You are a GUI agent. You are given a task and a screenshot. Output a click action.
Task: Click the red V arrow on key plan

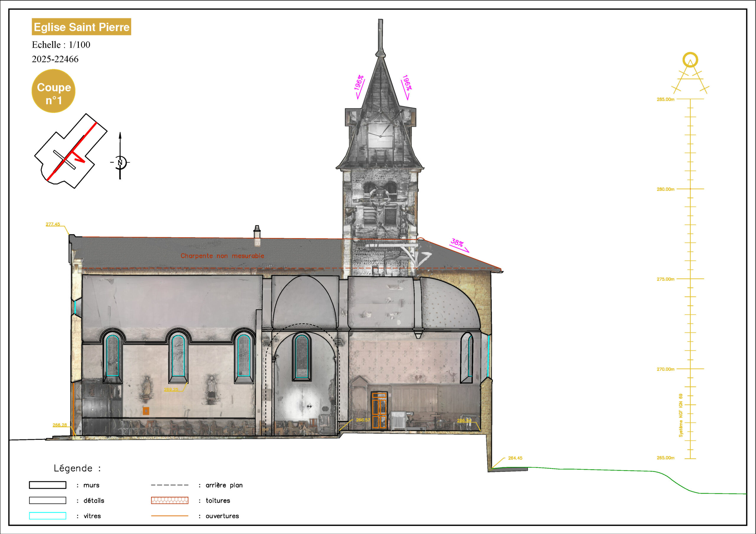pyautogui.click(x=80, y=157)
